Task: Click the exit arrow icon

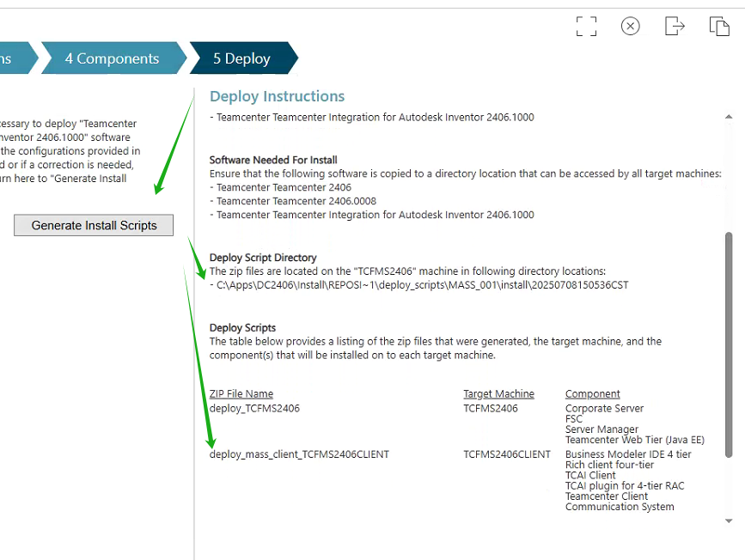Action: coord(675,26)
